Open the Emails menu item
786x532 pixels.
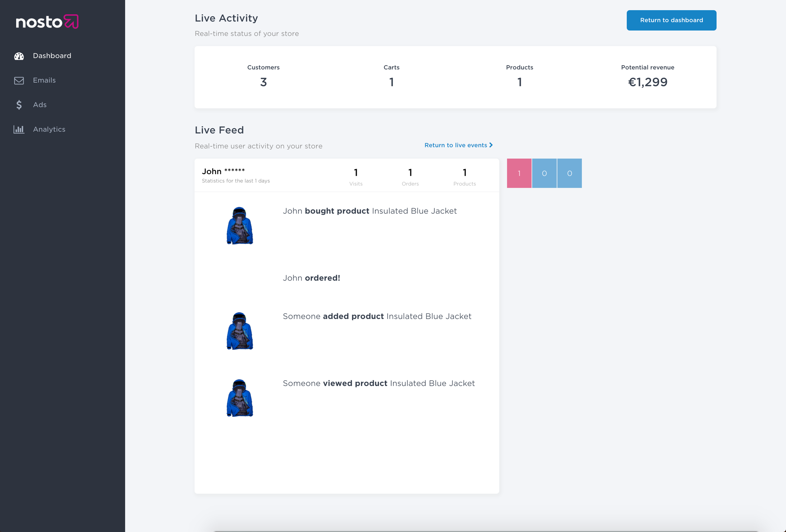coord(44,80)
